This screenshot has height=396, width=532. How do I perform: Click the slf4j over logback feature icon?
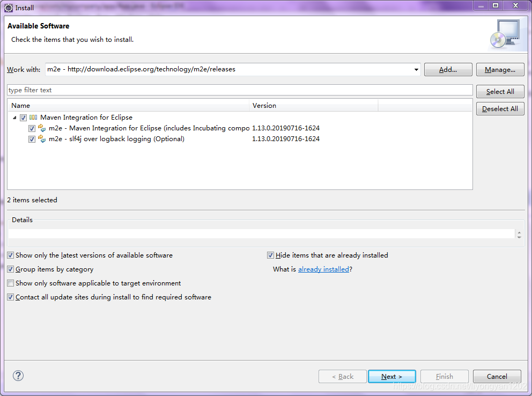(42, 139)
